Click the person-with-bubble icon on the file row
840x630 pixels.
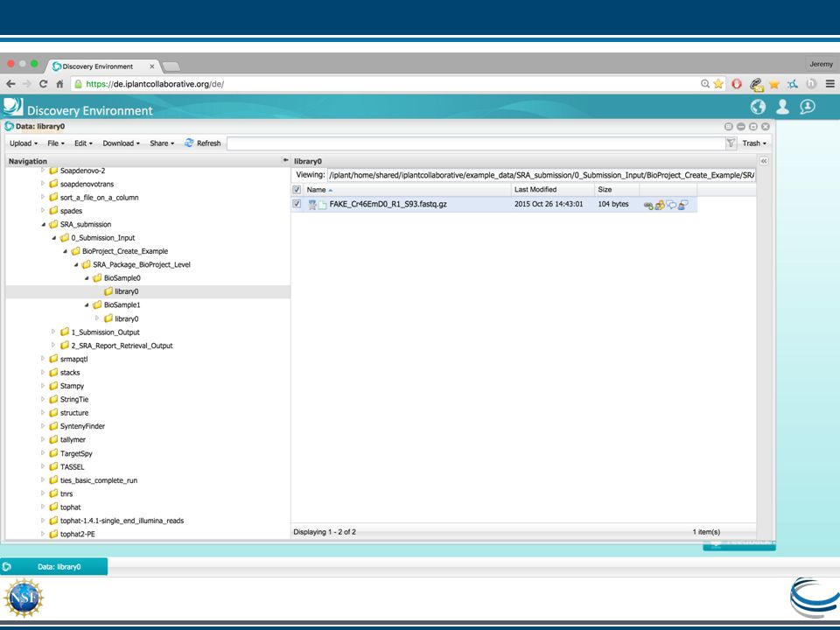[683, 205]
